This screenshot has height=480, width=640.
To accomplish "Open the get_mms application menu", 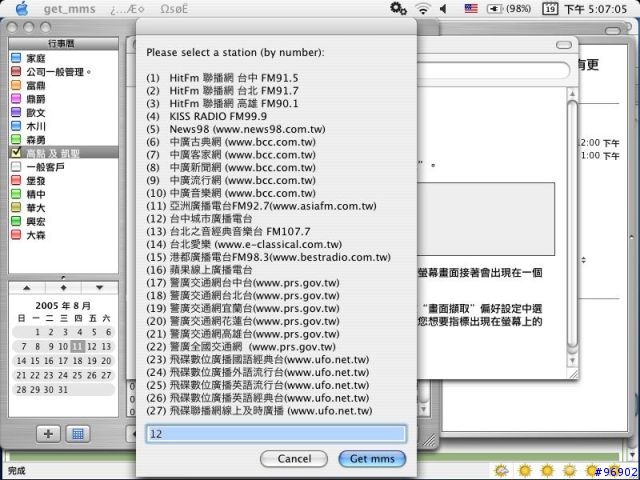I will click(x=69, y=9).
